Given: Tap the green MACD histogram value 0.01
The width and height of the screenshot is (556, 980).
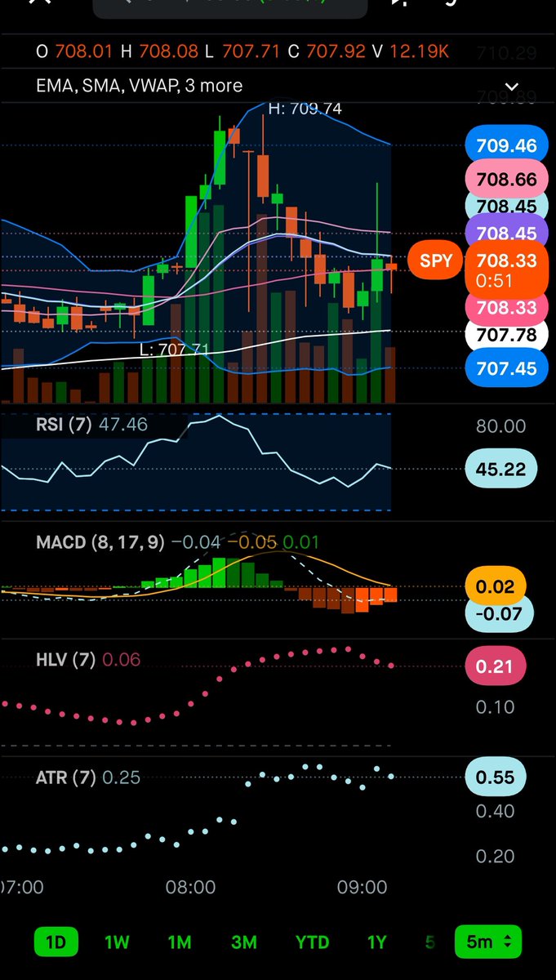Looking at the screenshot, I should pos(301,542).
